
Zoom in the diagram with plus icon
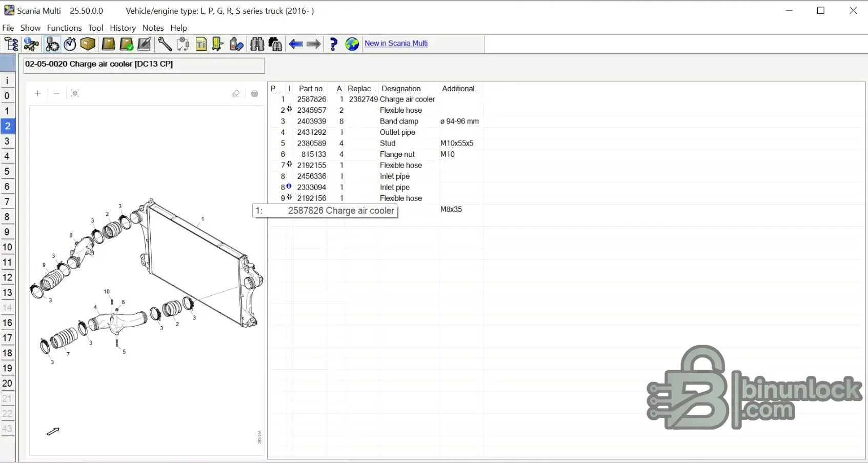(x=37, y=93)
